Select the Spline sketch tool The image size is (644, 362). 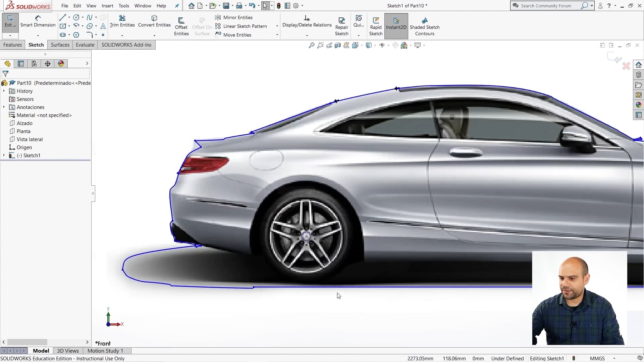[89, 17]
